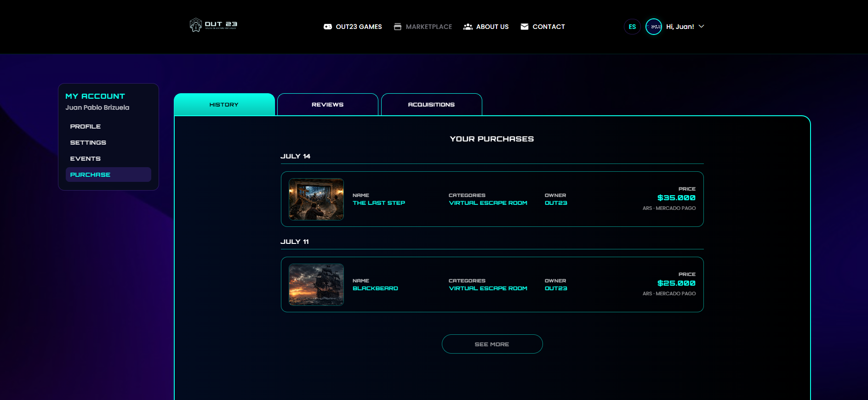Click the OUT 23 logo
This screenshot has width=868, height=400.
[x=213, y=25]
